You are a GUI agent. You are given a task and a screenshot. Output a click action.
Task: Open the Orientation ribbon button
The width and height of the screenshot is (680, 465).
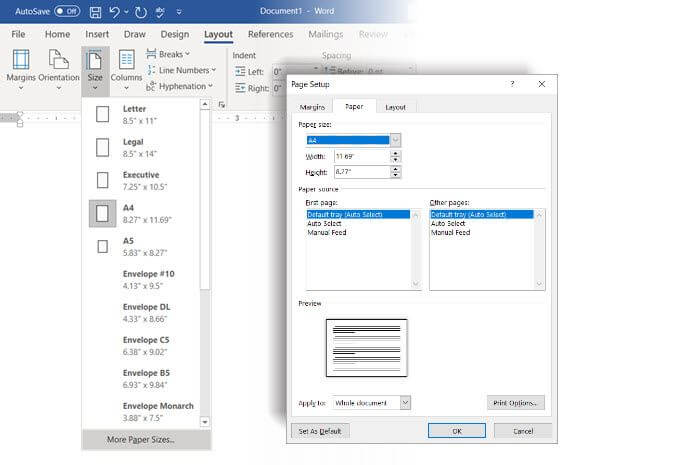(58, 67)
